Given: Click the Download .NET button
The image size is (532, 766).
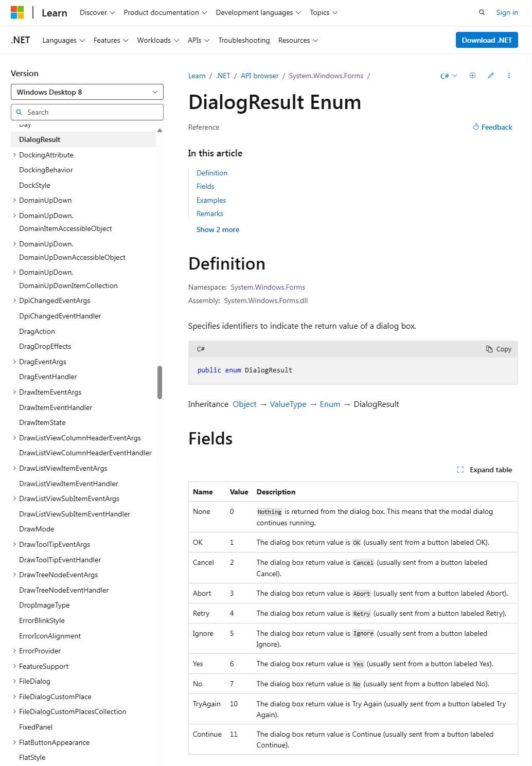Looking at the screenshot, I should [486, 40].
